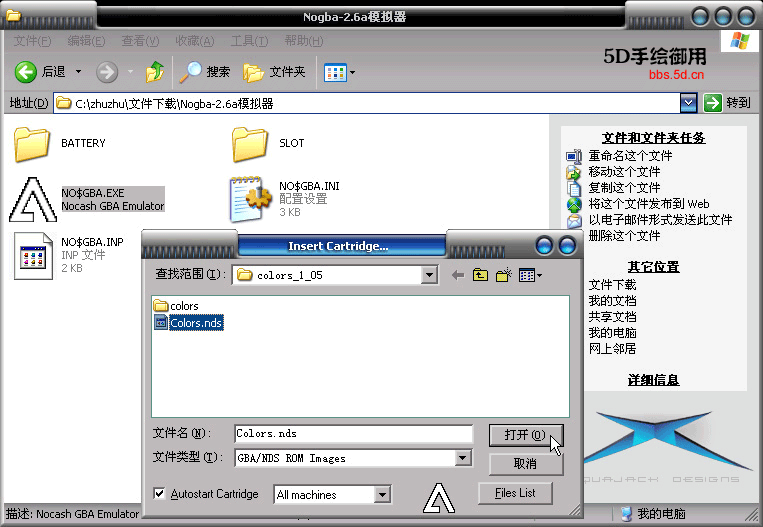
Task: Click the green Back arrow button
Action: click(x=25, y=72)
